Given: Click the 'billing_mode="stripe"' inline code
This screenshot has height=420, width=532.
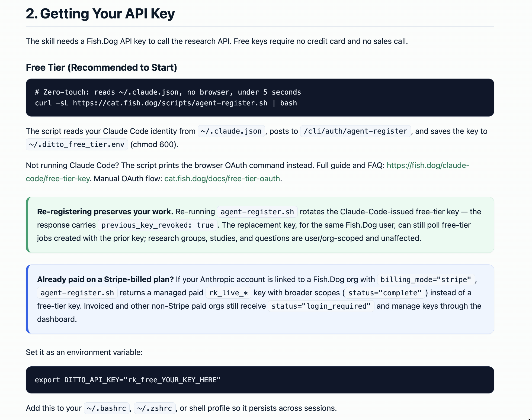Looking at the screenshot, I should tap(426, 279).
